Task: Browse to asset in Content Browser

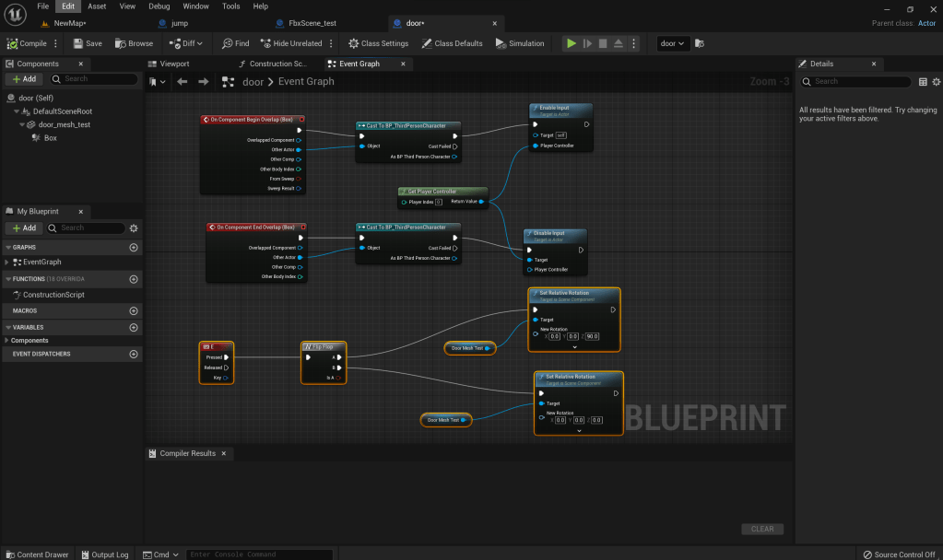Action: coord(134,43)
